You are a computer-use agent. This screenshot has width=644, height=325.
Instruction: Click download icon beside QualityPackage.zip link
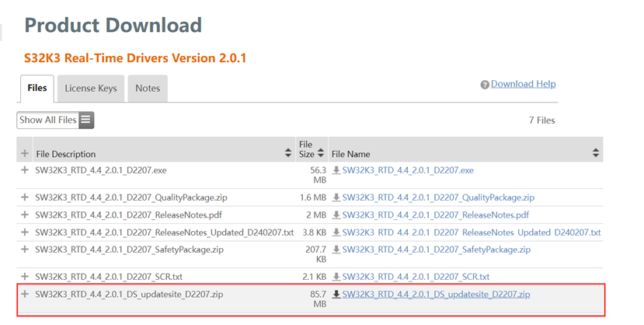tap(336, 197)
